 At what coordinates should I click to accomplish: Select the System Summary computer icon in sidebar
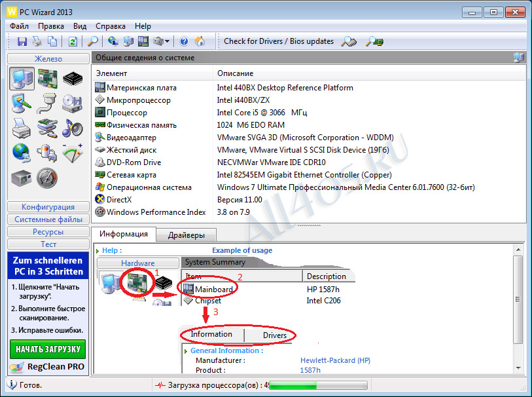click(x=22, y=79)
